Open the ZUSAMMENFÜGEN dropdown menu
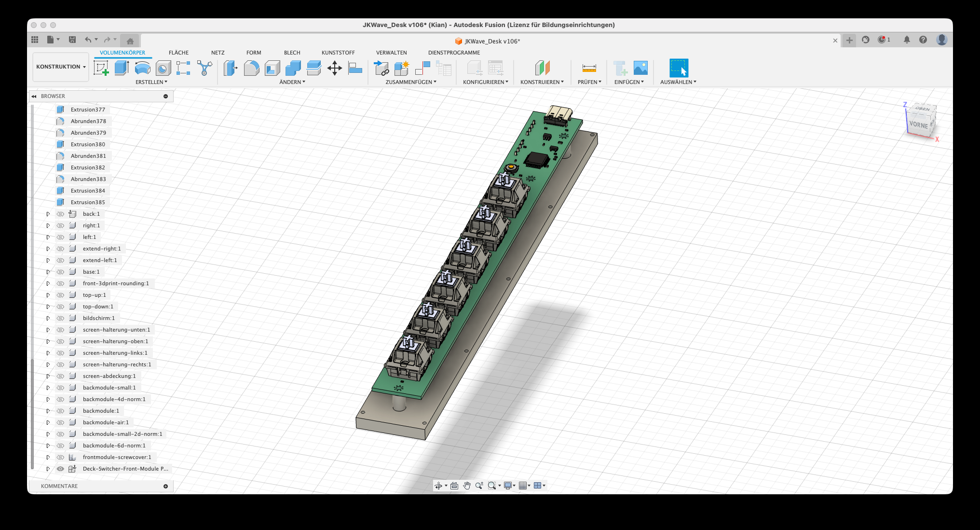The width and height of the screenshot is (980, 530). tap(411, 82)
